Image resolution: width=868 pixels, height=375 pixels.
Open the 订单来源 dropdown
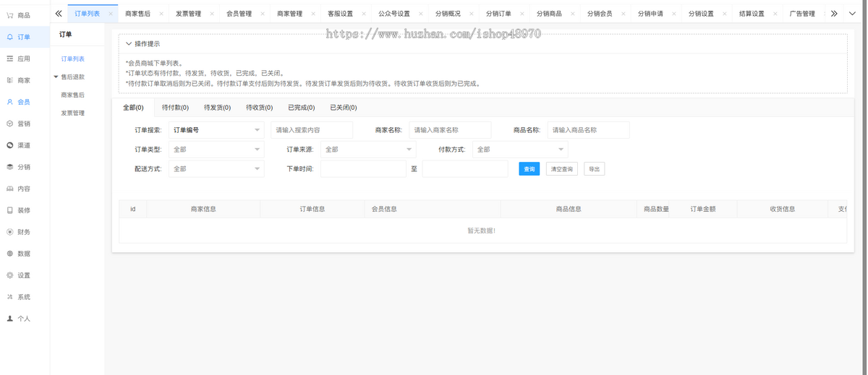(368, 150)
